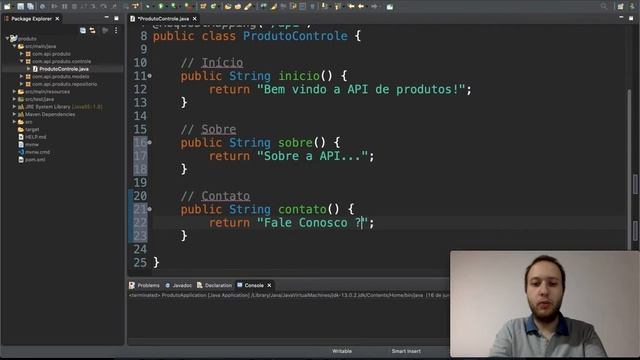The image size is (640, 360).
Task: Click the New file wizard toolbar icon
Action: [x=7, y=7]
